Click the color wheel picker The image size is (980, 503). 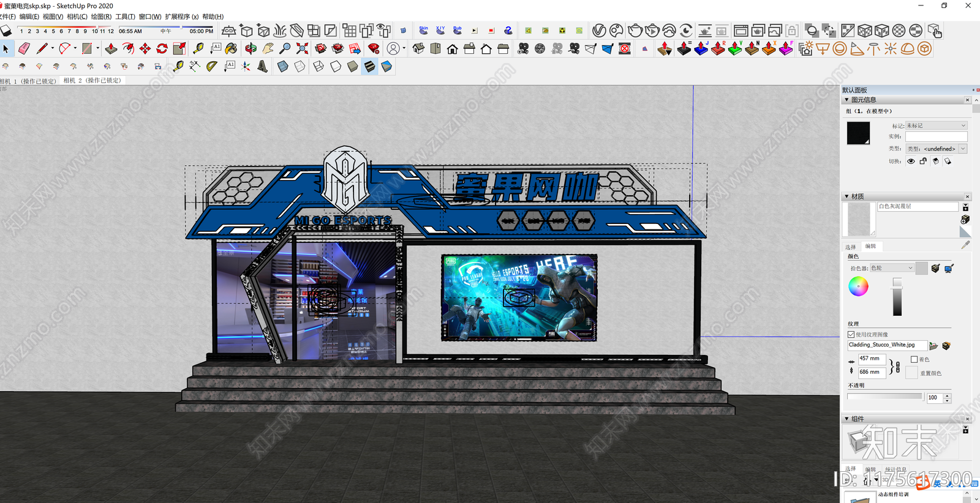[x=858, y=286]
